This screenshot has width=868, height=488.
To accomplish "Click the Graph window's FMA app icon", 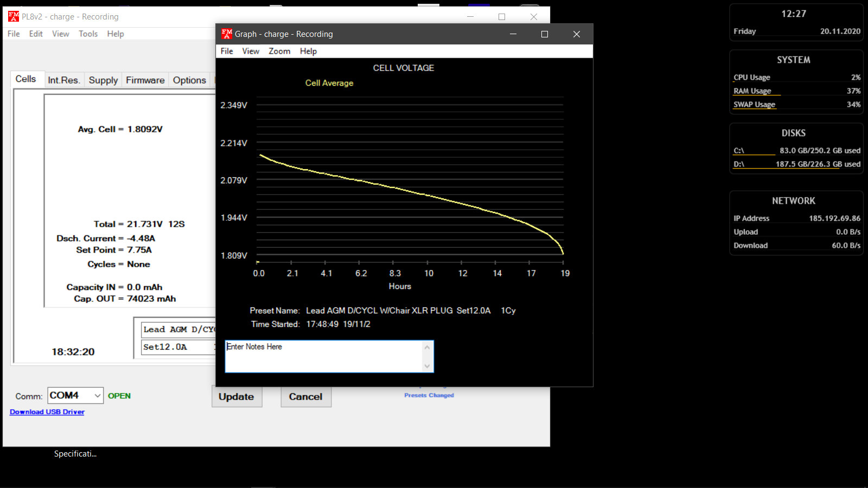I will click(x=227, y=34).
